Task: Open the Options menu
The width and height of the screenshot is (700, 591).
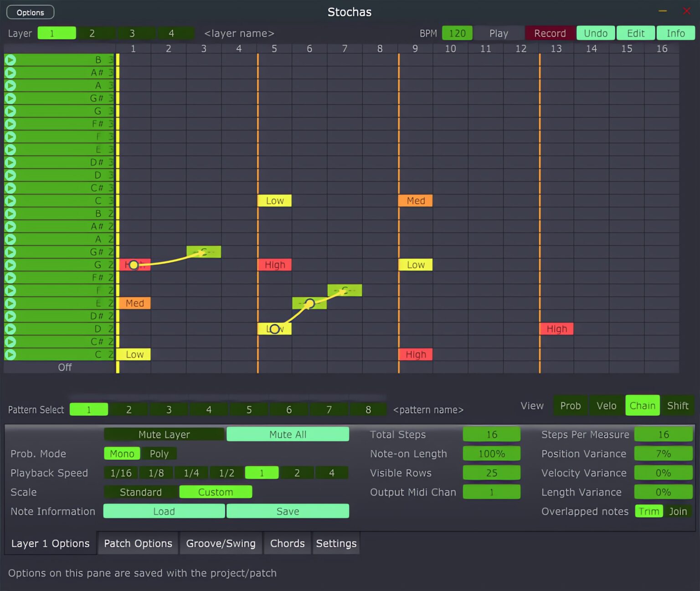Action: click(30, 12)
